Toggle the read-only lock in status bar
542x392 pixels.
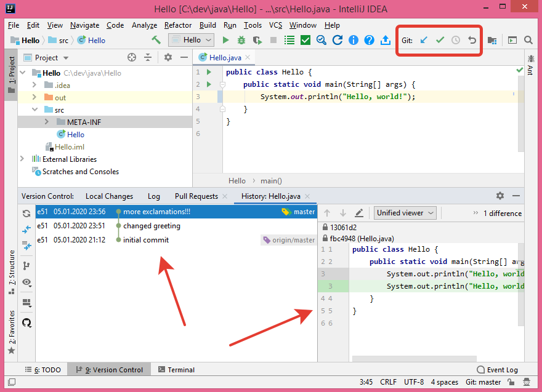[x=511, y=382]
